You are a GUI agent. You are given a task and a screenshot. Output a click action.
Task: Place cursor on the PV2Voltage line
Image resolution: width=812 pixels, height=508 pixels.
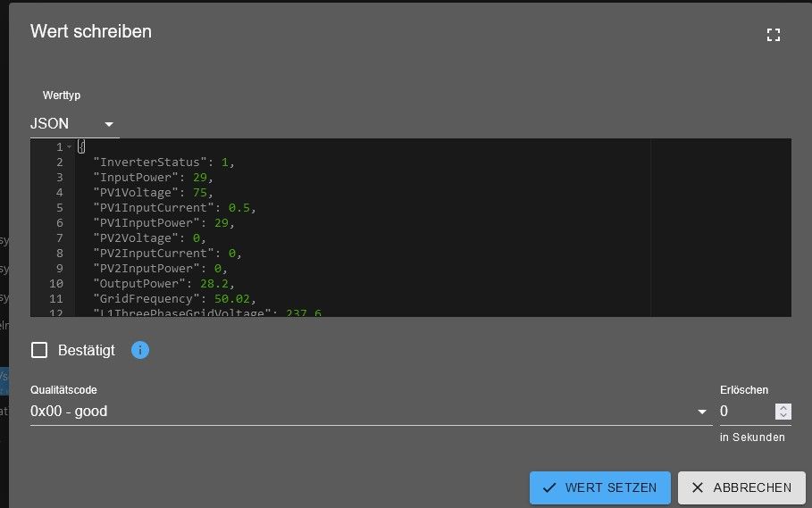(x=134, y=238)
